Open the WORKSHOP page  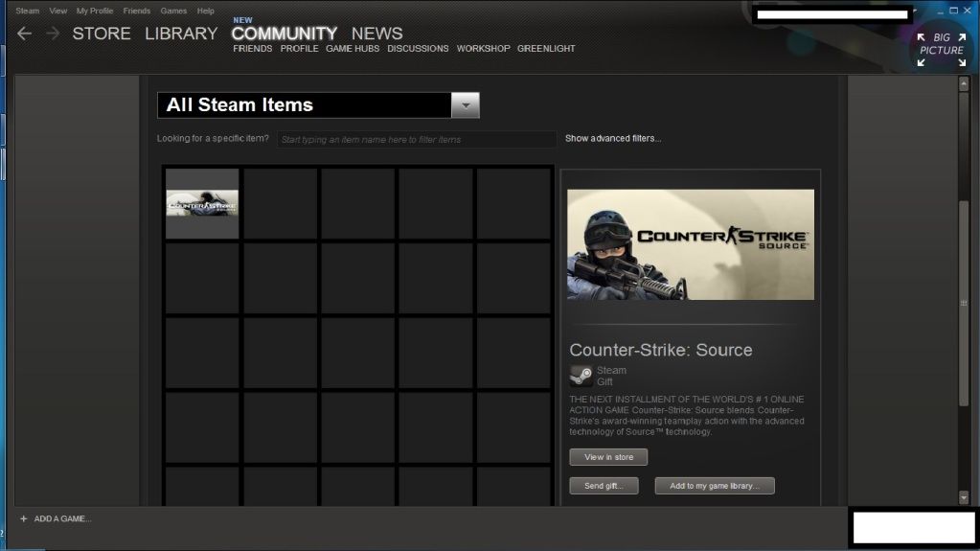coord(483,49)
